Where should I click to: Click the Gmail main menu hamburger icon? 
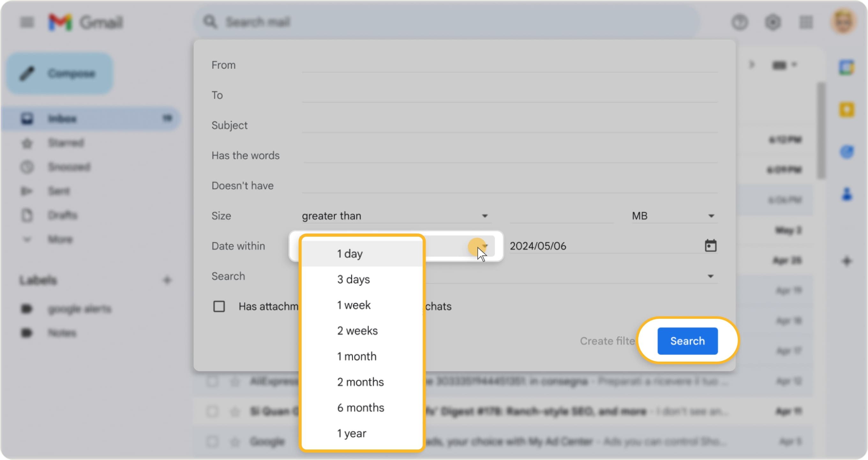(27, 22)
